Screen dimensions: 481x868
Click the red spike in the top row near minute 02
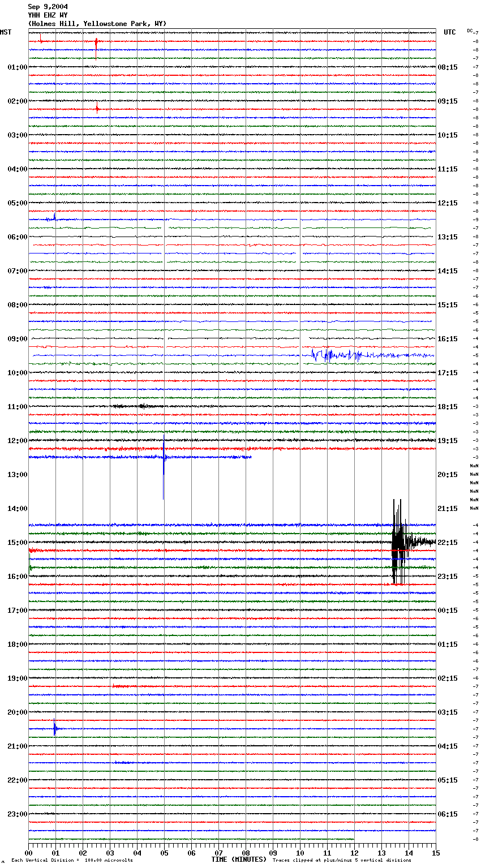[x=96, y=43]
